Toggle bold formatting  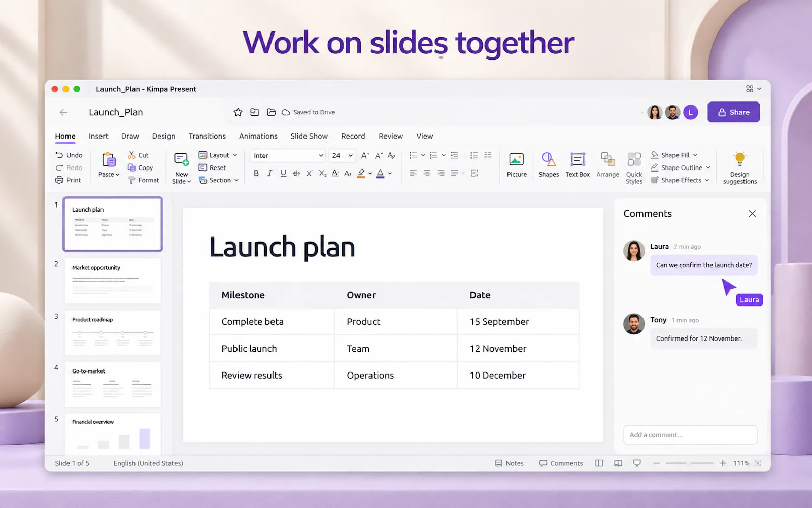(x=256, y=173)
